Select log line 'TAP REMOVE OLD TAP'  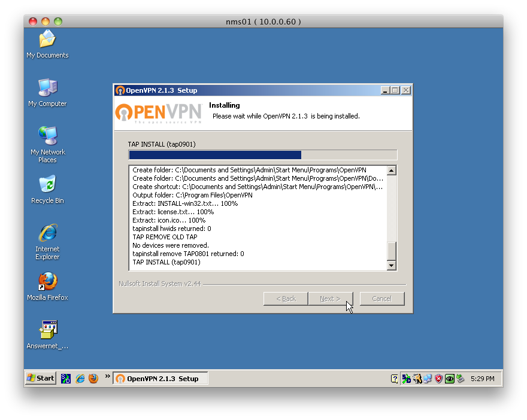tap(165, 237)
